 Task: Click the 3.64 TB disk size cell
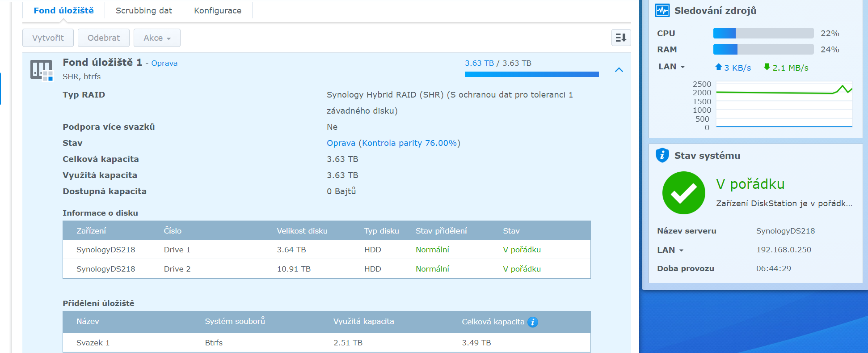(x=291, y=250)
